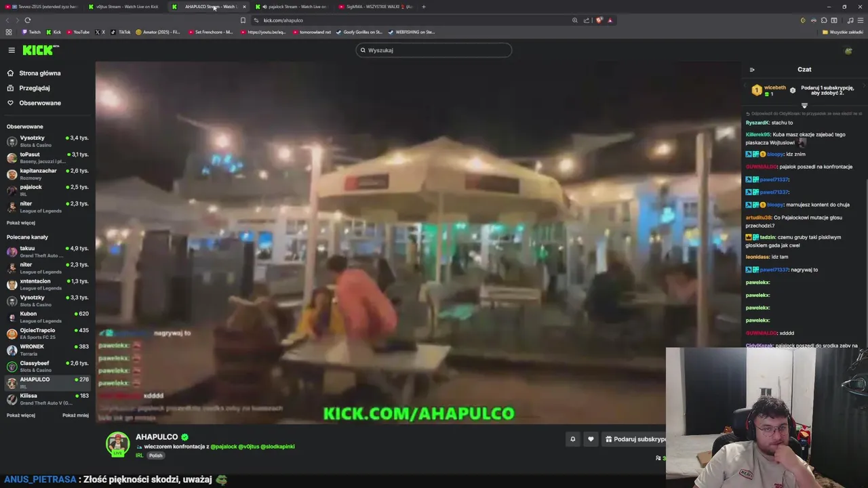Click the Polish language tag

click(156, 455)
